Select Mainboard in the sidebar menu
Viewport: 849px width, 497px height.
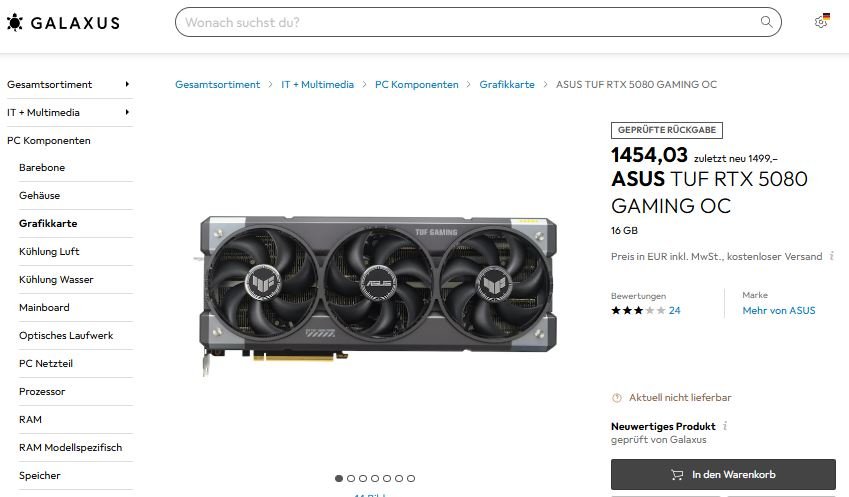point(44,308)
